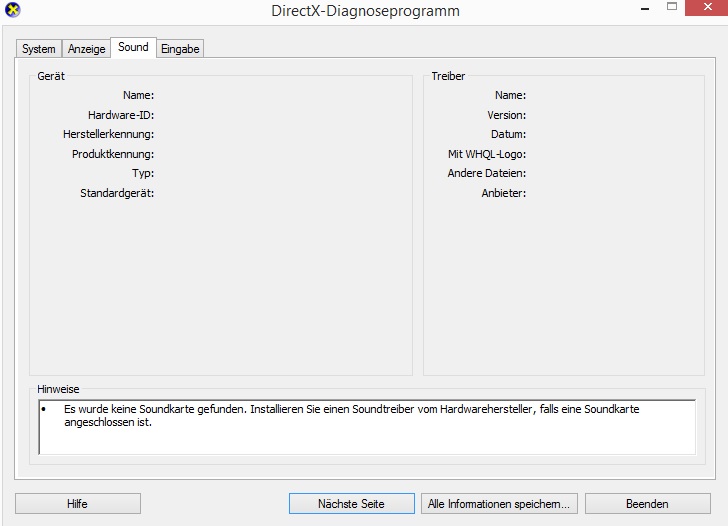Click the DirectX-Diagnoseprogramm window title

[x=365, y=11]
